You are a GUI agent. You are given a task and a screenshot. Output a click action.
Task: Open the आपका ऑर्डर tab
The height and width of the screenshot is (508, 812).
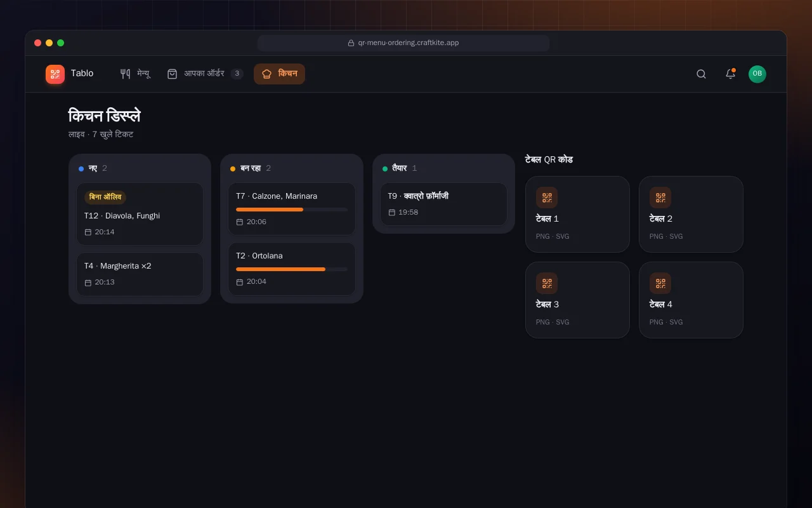pyautogui.click(x=205, y=74)
